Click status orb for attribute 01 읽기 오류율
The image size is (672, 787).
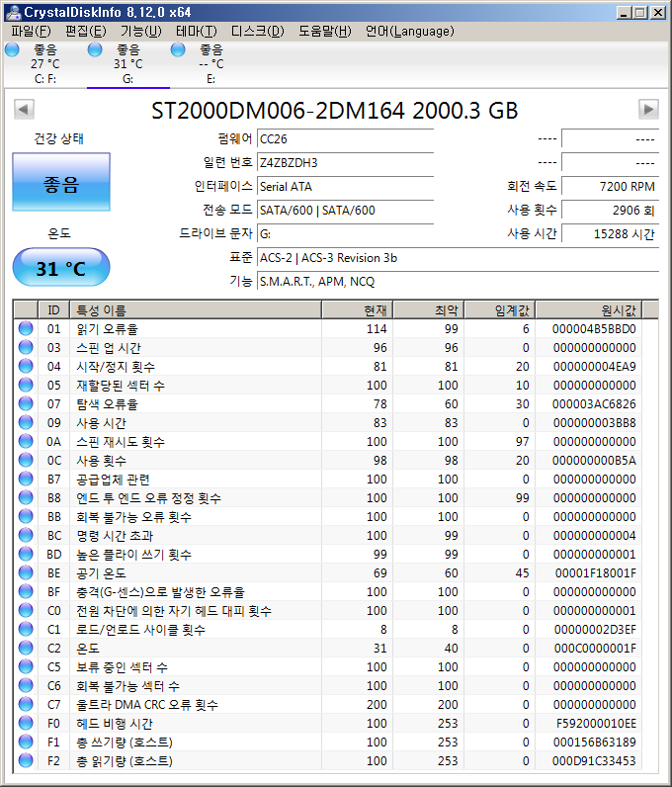(26, 329)
